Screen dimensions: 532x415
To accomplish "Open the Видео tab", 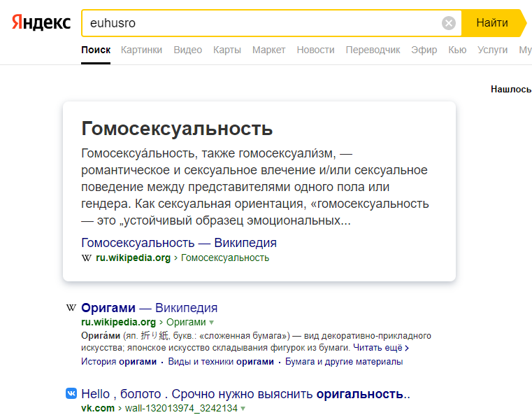I will pyautogui.click(x=187, y=50).
